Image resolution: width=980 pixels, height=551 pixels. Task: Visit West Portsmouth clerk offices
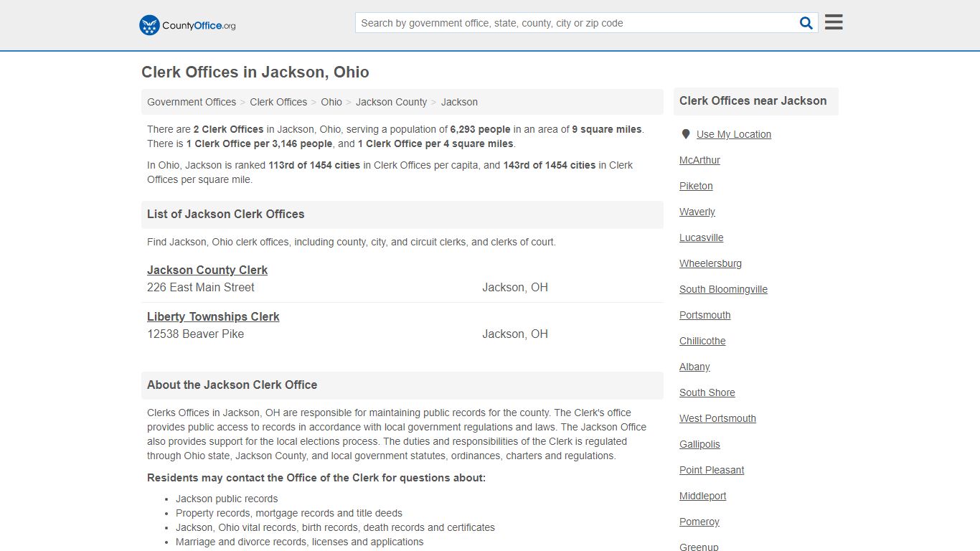tap(717, 418)
